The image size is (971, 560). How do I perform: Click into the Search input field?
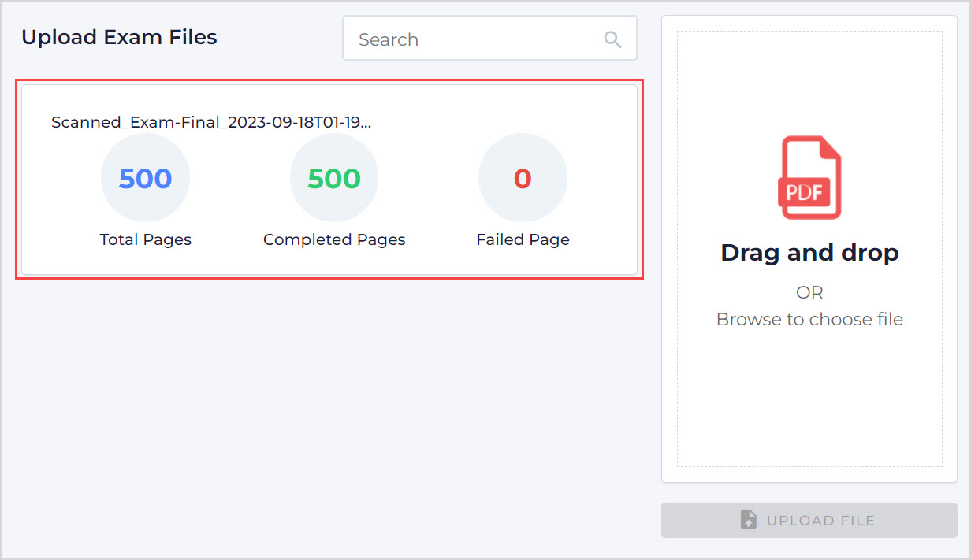coord(473,39)
